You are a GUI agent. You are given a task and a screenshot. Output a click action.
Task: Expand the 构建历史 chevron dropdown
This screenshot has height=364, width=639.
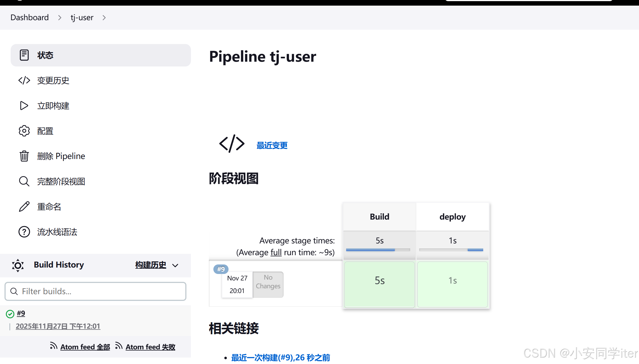[175, 265]
